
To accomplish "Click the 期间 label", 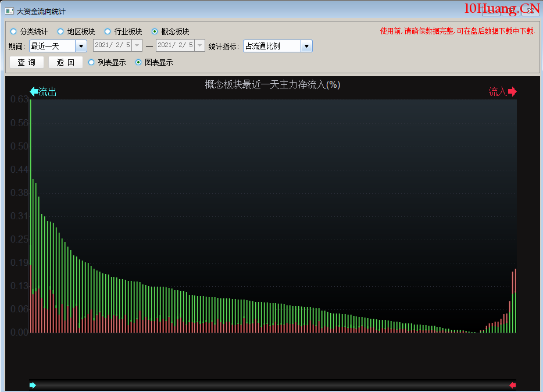I will coord(17,47).
